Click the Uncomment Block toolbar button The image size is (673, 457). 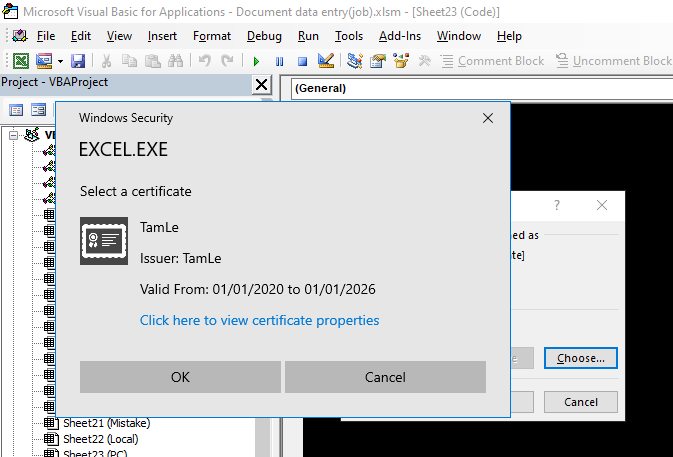tap(614, 61)
